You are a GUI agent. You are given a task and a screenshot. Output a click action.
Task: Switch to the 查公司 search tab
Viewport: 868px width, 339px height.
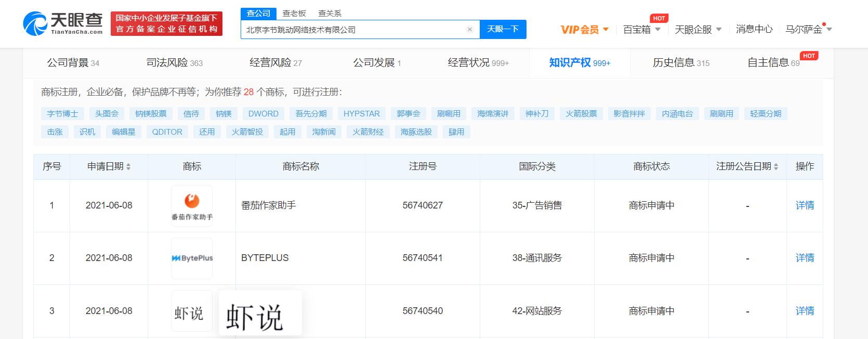click(258, 14)
